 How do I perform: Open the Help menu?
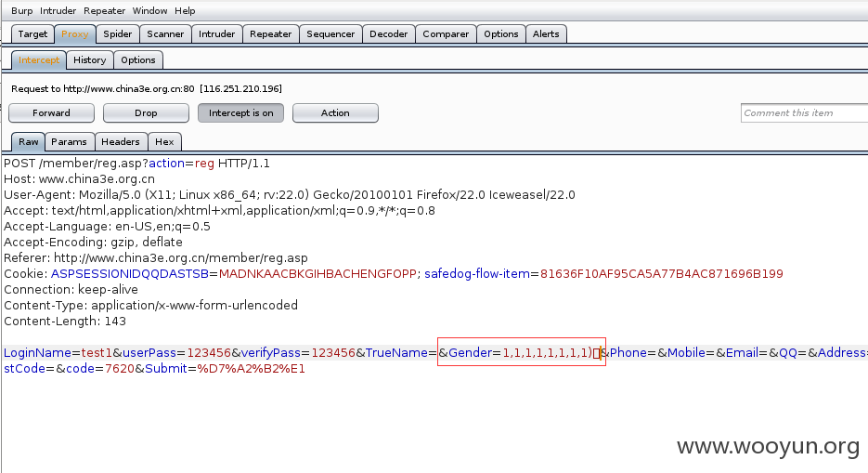tap(185, 10)
